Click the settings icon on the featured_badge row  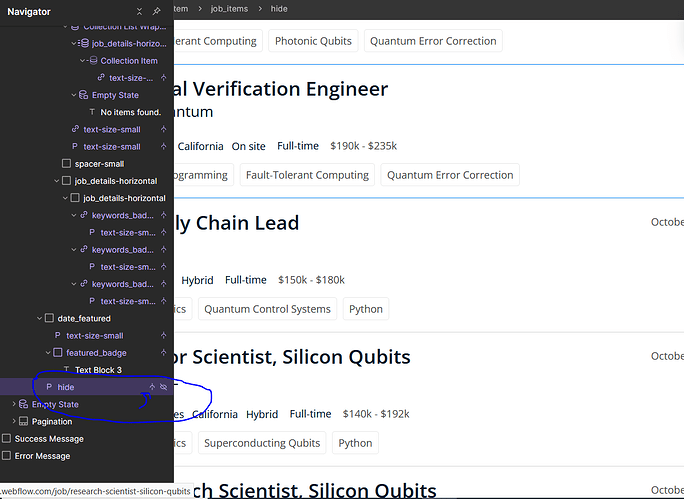[x=164, y=352]
